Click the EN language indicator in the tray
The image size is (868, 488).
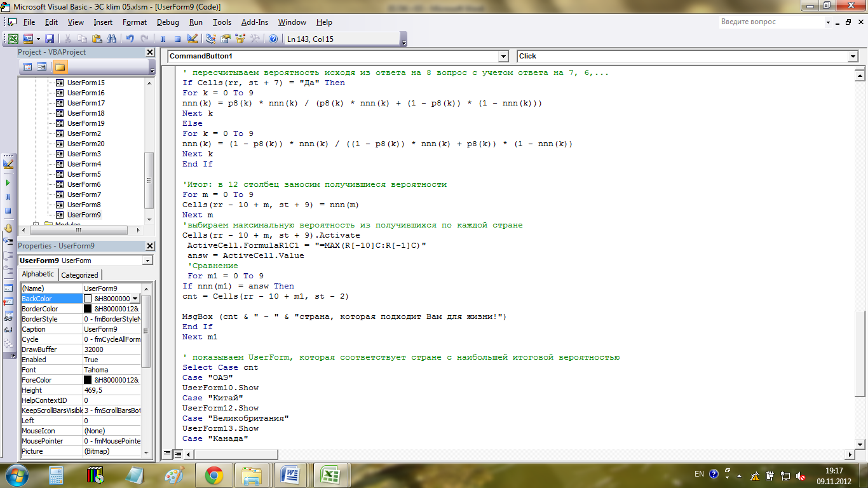pos(699,474)
